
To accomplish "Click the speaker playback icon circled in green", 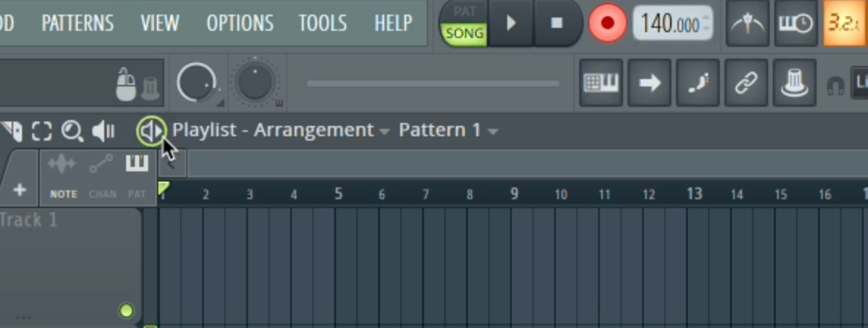I will [151, 131].
